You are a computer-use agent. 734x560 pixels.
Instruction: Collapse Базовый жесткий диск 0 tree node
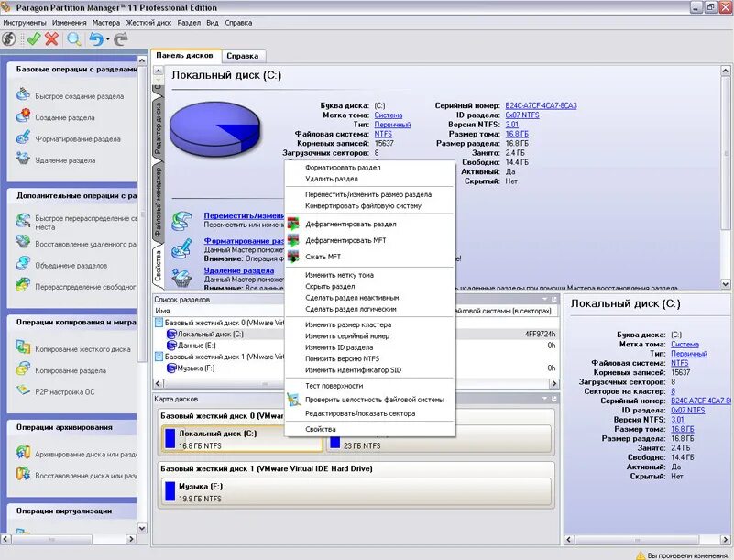pyautogui.click(x=159, y=323)
